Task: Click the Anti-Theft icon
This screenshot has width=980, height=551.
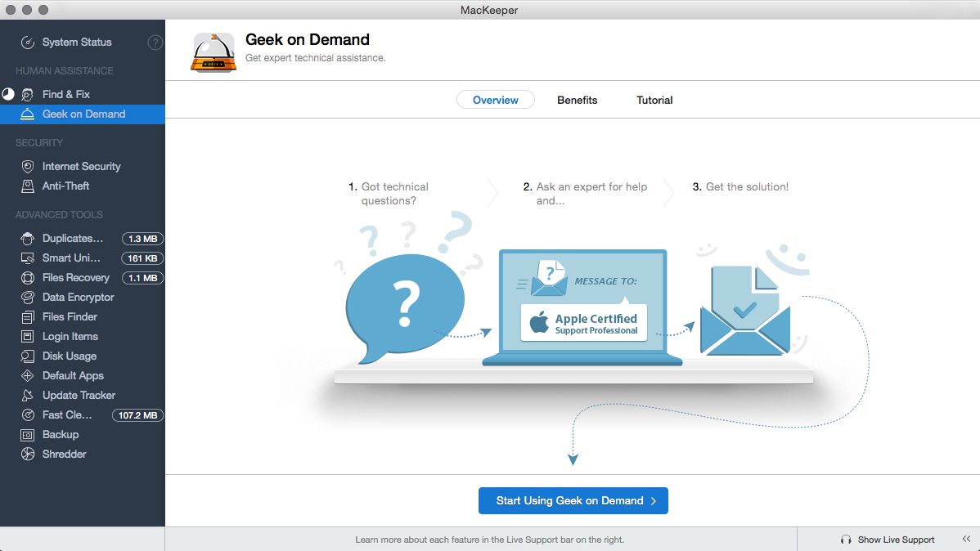Action: (28, 186)
